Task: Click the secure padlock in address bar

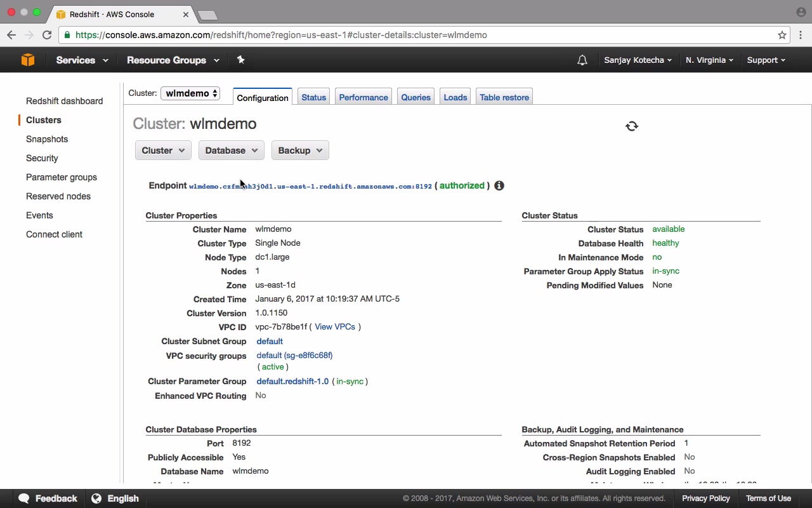Action: pos(67,35)
